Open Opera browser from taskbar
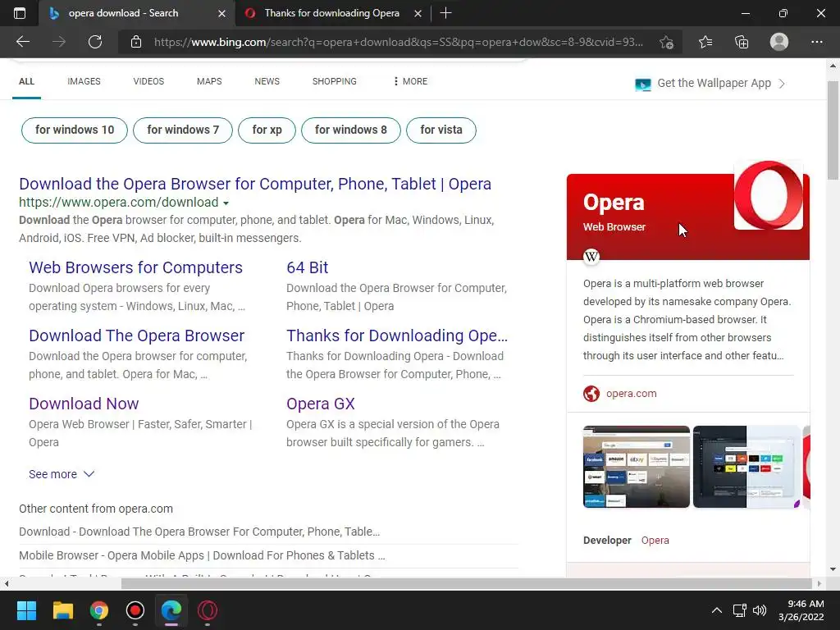The width and height of the screenshot is (840, 630). 208,610
